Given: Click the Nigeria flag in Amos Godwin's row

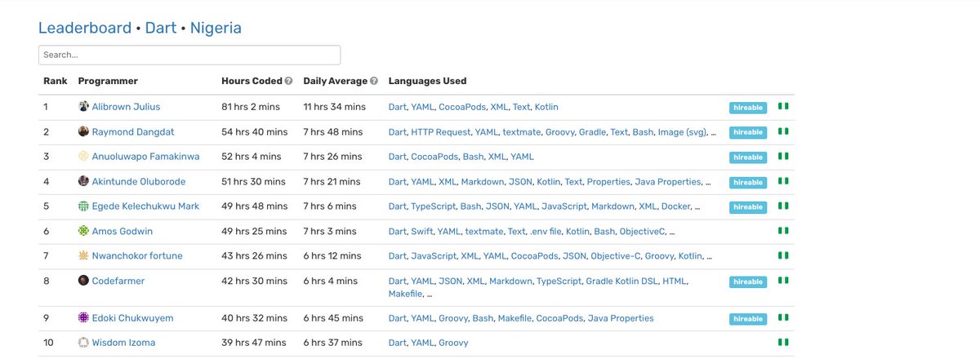Looking at the screenshot, I should 783,231.
